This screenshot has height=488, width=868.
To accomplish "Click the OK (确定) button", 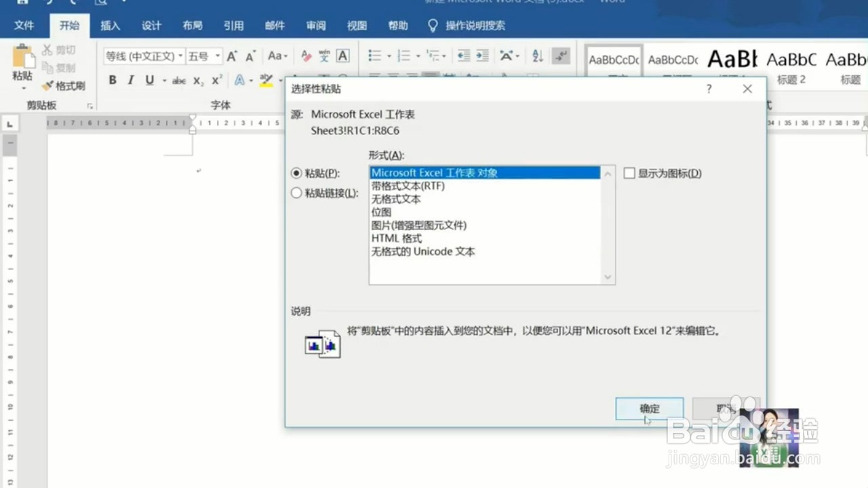I will [649, 409].
